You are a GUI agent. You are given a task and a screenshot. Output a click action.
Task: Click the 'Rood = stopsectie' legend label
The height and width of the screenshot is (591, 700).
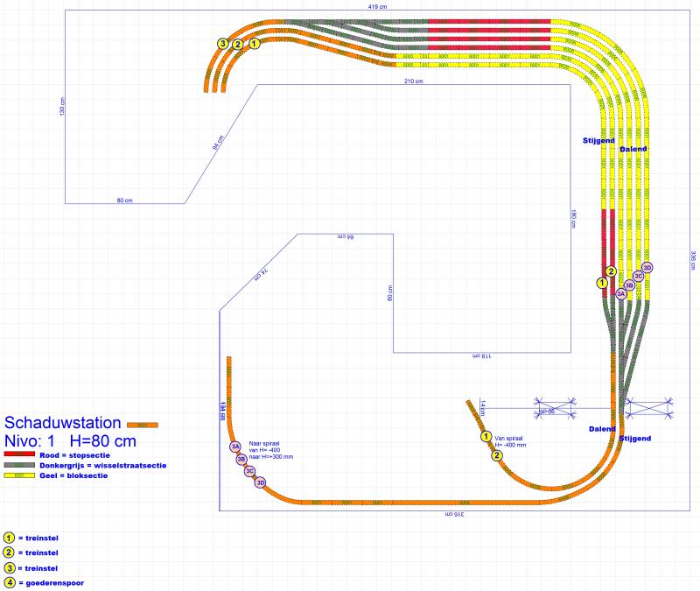coord(74,455)
